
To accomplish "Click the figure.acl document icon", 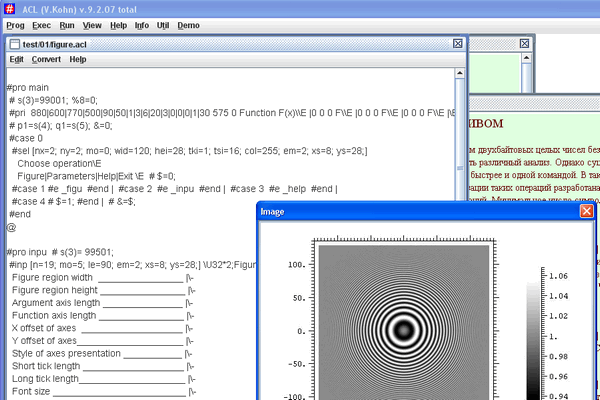I will point(15,44).
